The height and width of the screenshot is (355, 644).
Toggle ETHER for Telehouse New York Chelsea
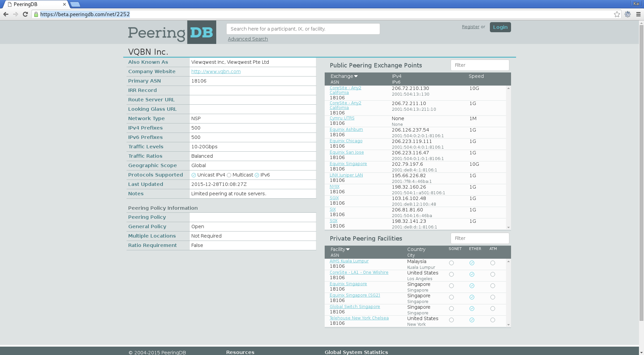click(x=472, y=320)
